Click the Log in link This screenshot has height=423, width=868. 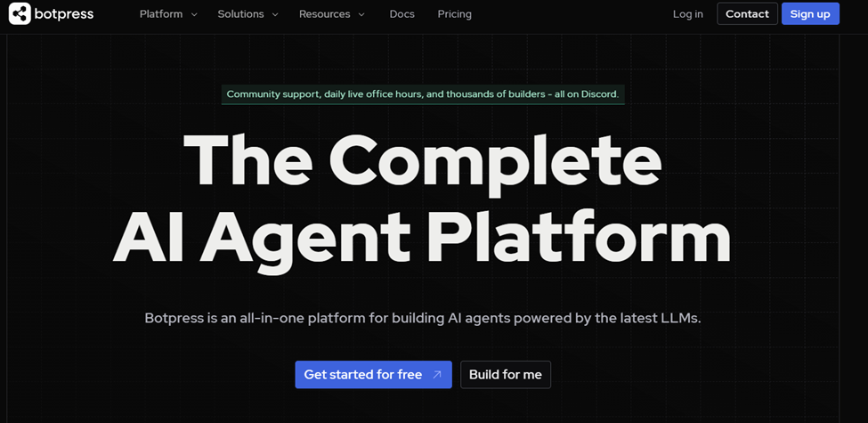click(688, 14)
